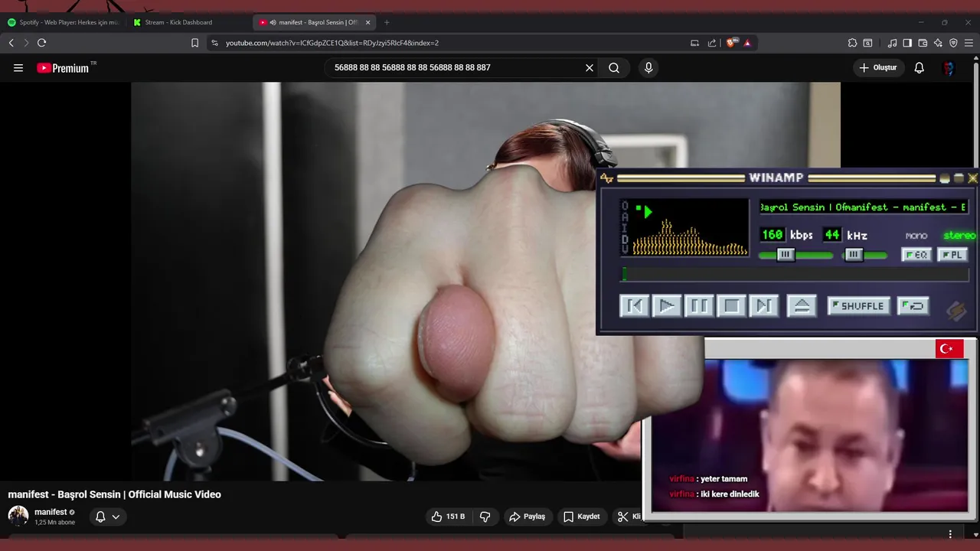Click Winamp pause button
The height and width of the screenshot is (551, 980).
click(x=699, y=306)
